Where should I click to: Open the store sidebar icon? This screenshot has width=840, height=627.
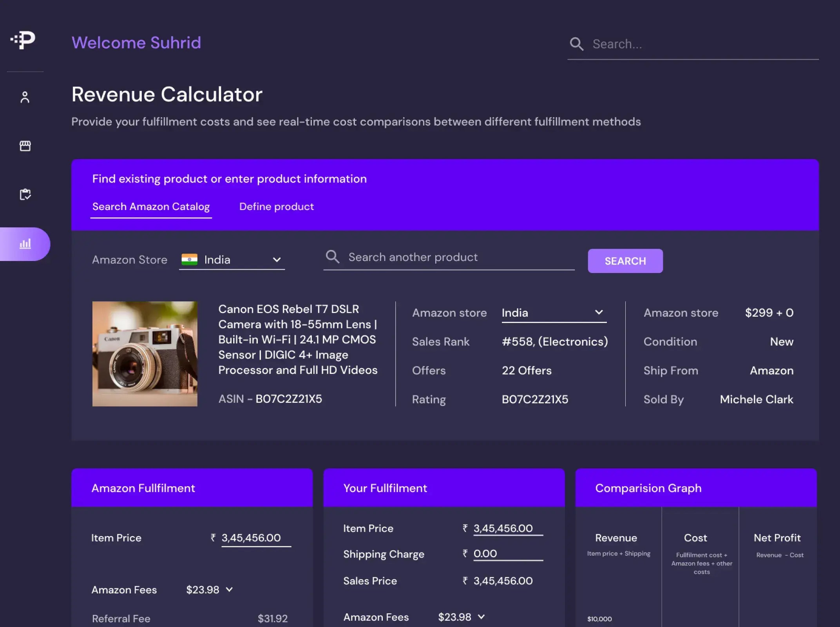25,146
